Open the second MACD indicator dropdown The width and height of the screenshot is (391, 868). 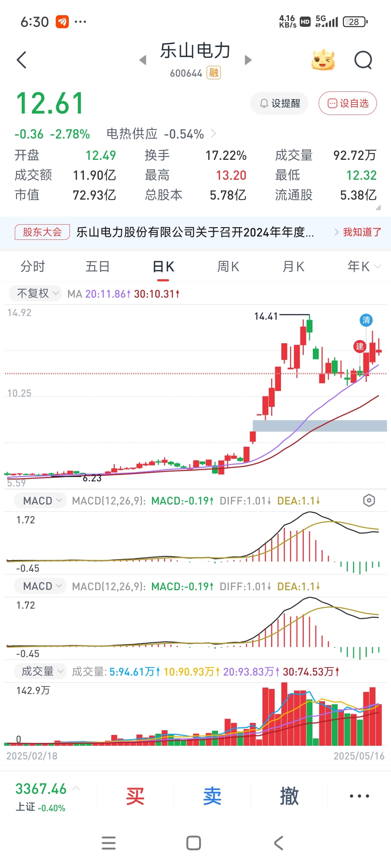tap(40, 586)
